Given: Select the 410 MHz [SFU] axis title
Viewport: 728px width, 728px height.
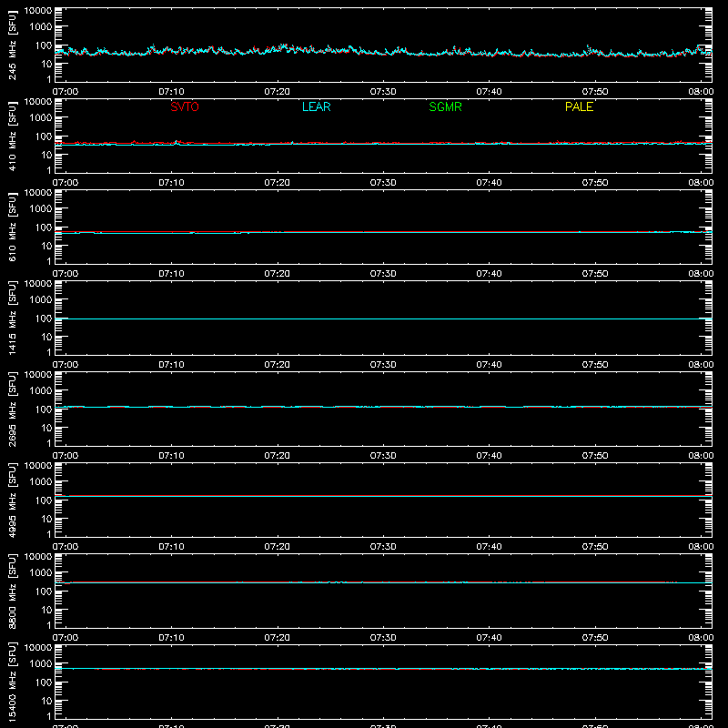Looking at the screenshot, I should (12, 136).
